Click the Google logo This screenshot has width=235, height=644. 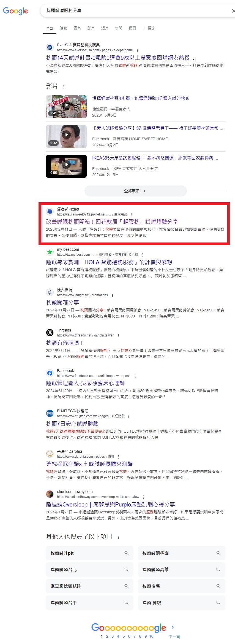click(x=15, y=11)
